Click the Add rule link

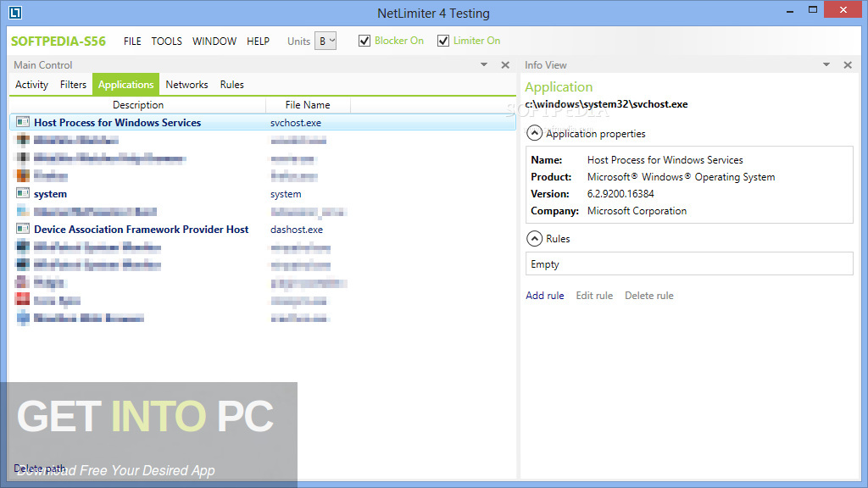pyautogui.click(x=544, y=295)
